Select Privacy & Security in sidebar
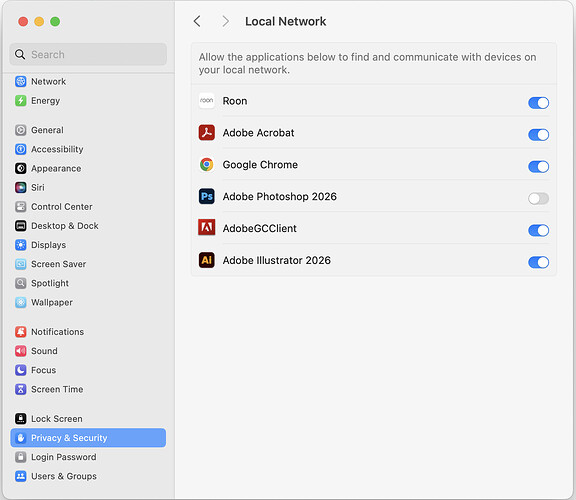576x500 pixels. (x=88, y=438)
